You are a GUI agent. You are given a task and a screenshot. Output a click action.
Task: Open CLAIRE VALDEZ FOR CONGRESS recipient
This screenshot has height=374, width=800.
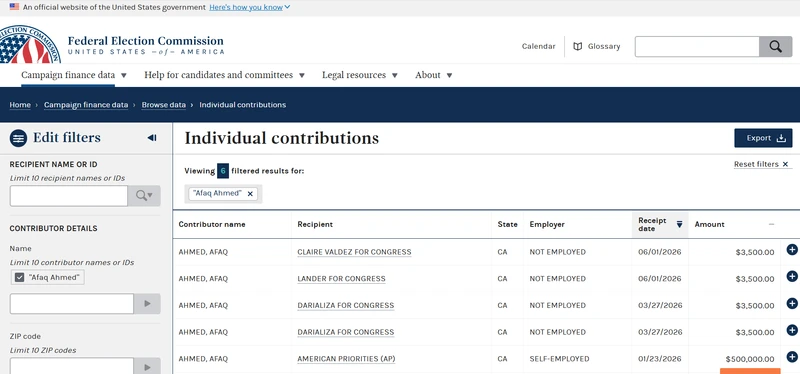[x=354, y=252]
